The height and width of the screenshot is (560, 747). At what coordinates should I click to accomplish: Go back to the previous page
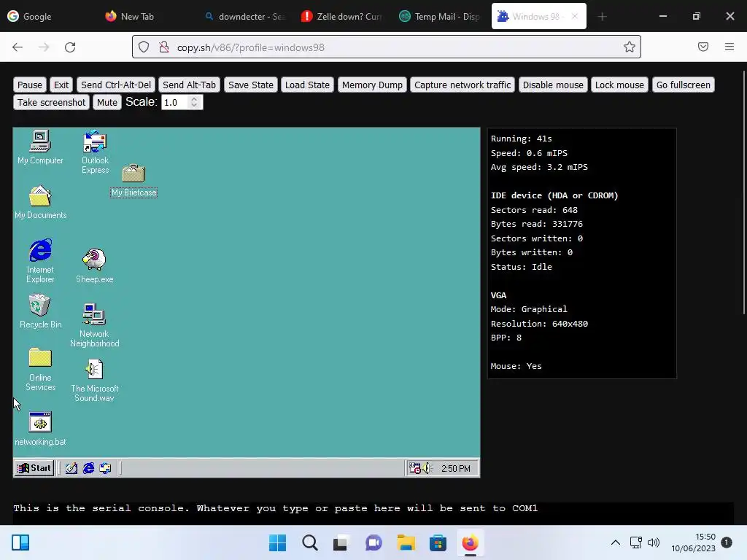click(18, 47)
